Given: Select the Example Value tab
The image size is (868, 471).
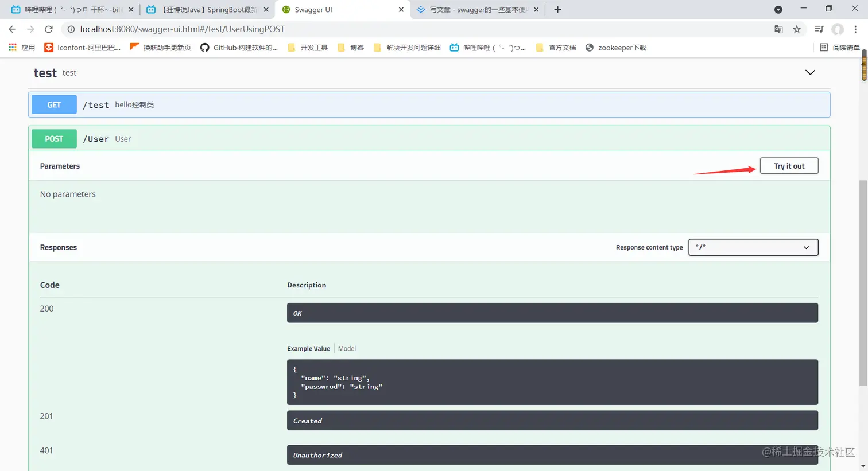Looking at the screenshot, I should coord(308,348).
